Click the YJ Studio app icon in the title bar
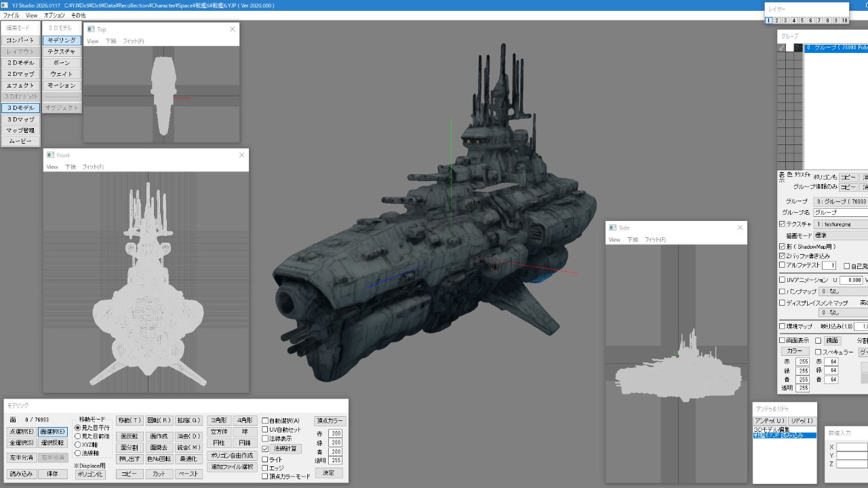 tap(5, 5)
